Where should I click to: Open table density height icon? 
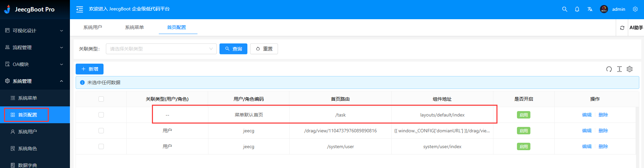click(619, 69)
